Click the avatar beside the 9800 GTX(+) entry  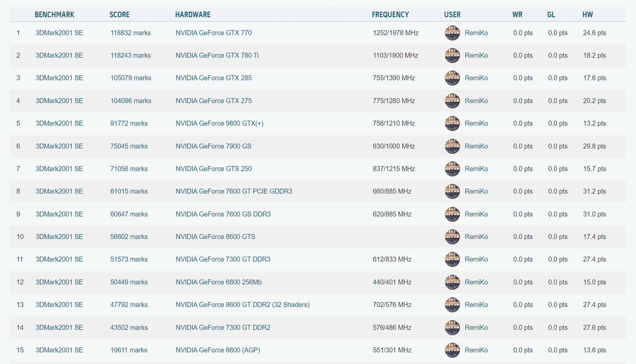452,123
